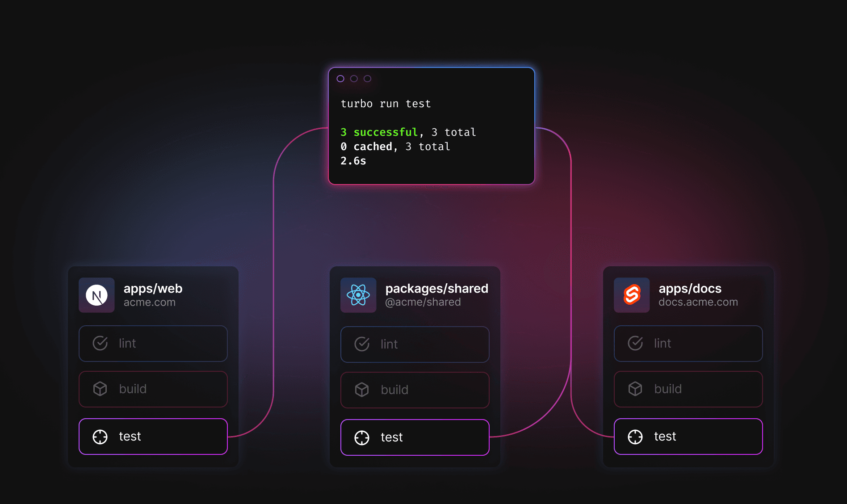Click the yellow traffic light dot in terminal
This screenshot has height=504, width=847.
point(354,78)
